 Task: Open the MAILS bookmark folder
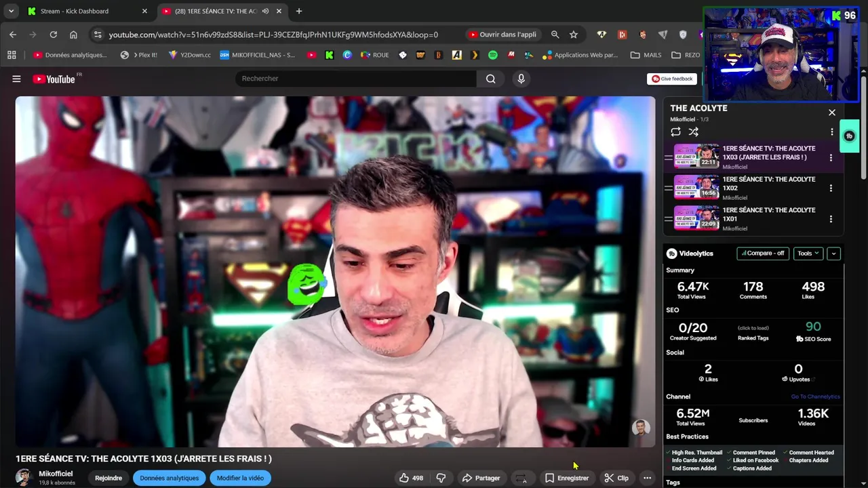point(646,55)
